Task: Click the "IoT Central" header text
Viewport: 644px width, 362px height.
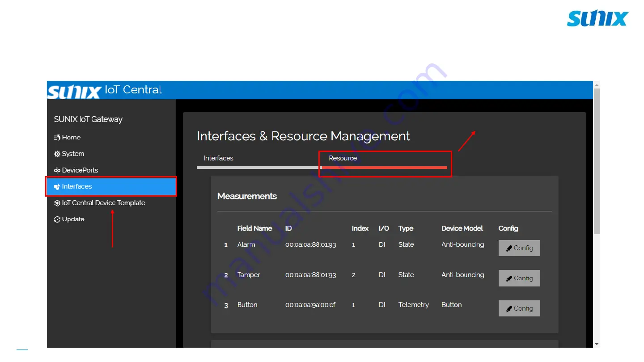Action: (x=133, y=89)
